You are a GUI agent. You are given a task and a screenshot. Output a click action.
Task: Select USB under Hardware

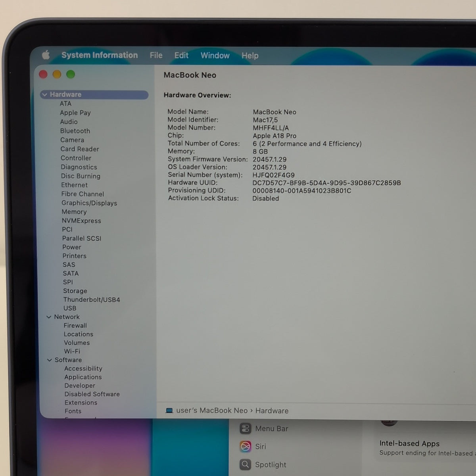click(70, 308)
